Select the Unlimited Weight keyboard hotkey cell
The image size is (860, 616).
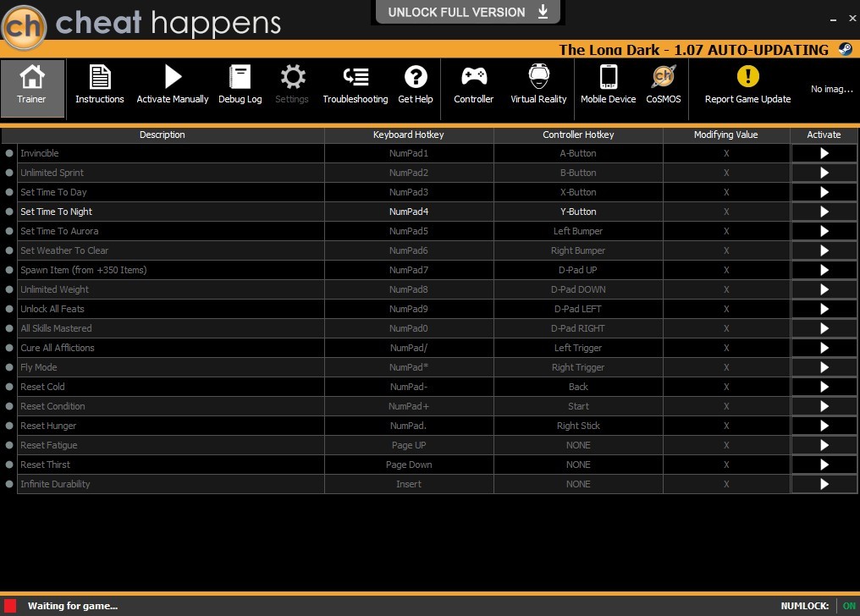pos(409,289)
